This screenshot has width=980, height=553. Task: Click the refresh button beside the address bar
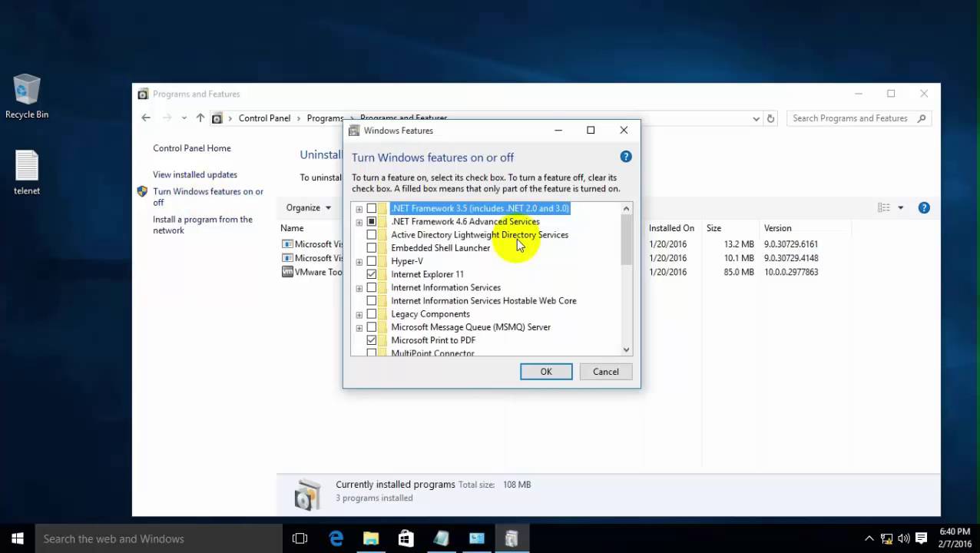[x=770, y=118]
